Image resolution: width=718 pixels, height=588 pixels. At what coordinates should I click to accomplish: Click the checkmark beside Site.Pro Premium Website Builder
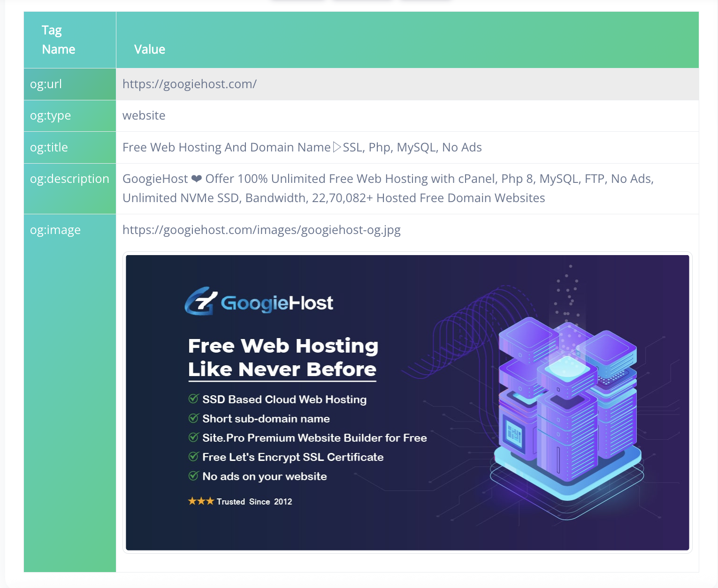[x=194, y=437]
